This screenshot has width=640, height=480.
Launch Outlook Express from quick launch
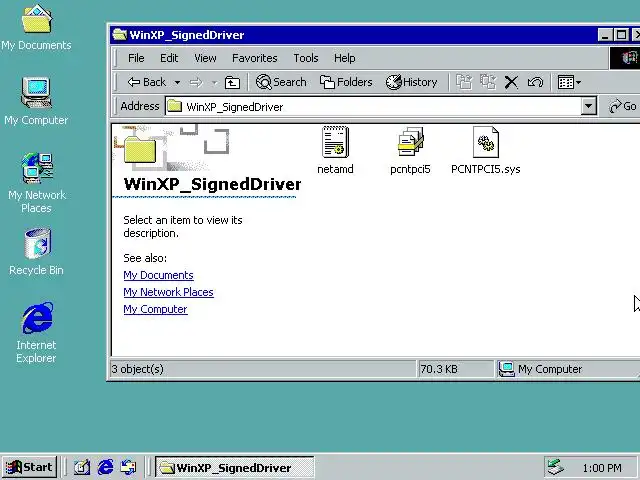tap(129, 467)
